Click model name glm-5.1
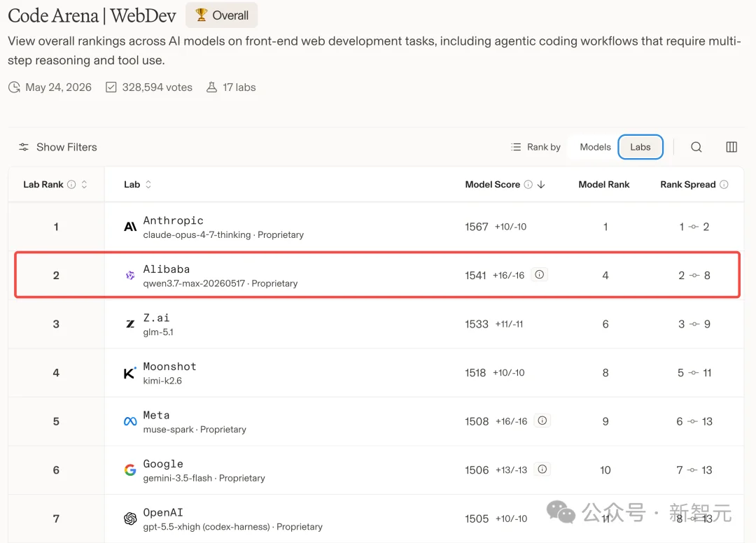 click(158, 332)
